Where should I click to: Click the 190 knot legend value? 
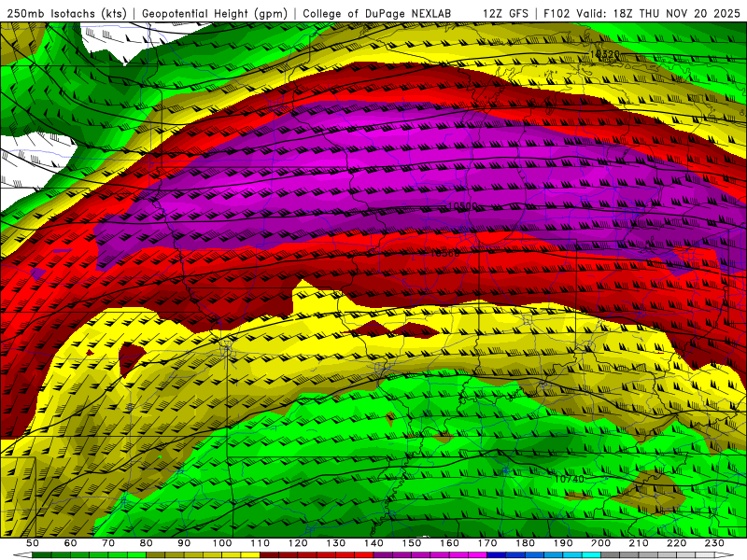click(x=563, y=543)
